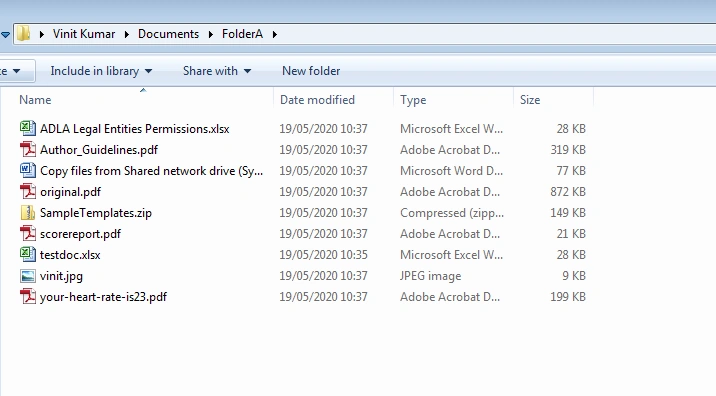716x396 pixels.
Task: Sort by Size column header
Action: click(x=530, y=100)
